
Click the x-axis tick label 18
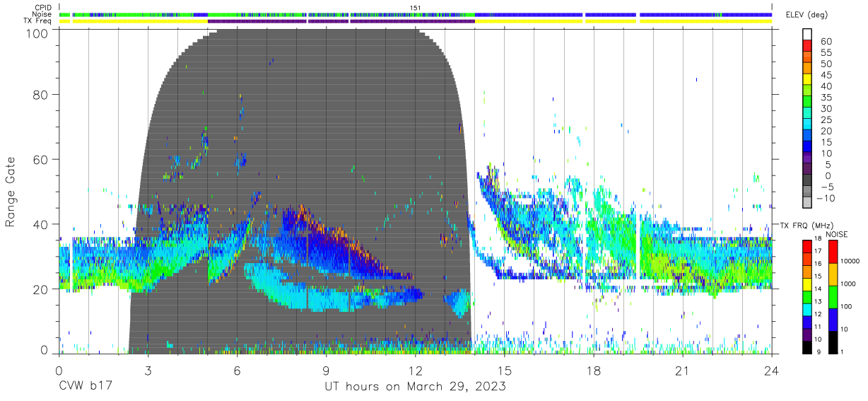tap(594, 371)
